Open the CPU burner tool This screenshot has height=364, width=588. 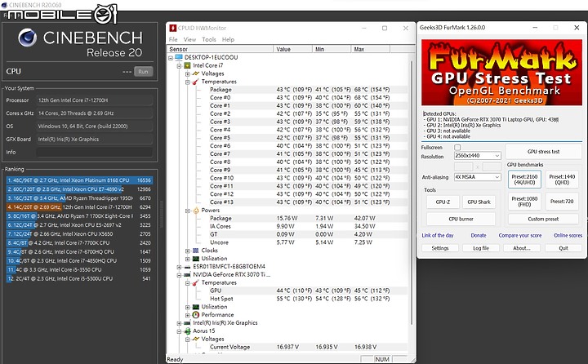461,219
